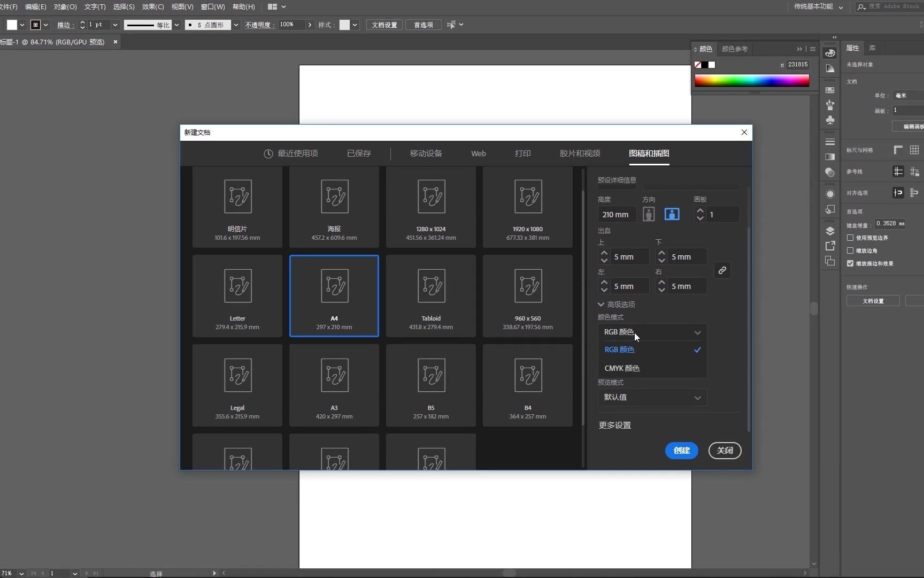Increase top bleed 上 stepper
924x578 pixels.
click(x=604, y=253)
